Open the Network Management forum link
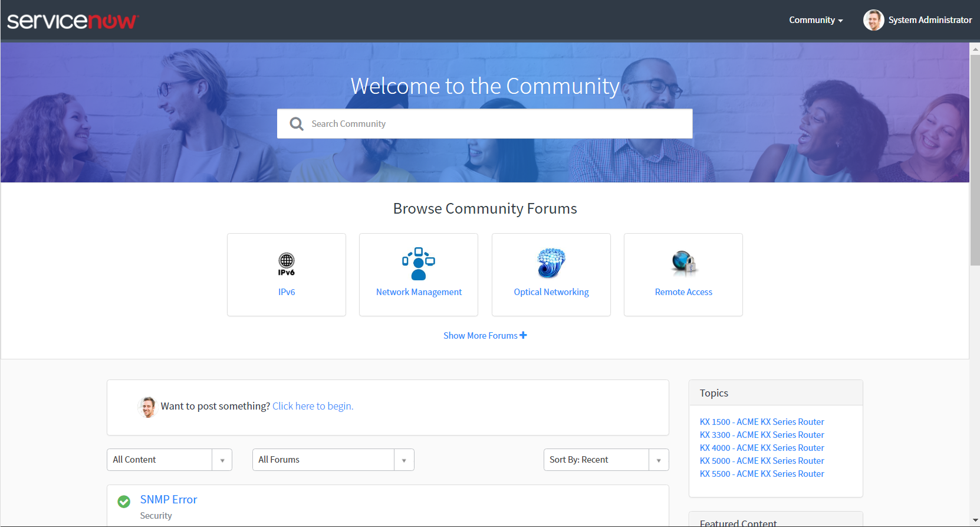 click(x=419, y=292)
